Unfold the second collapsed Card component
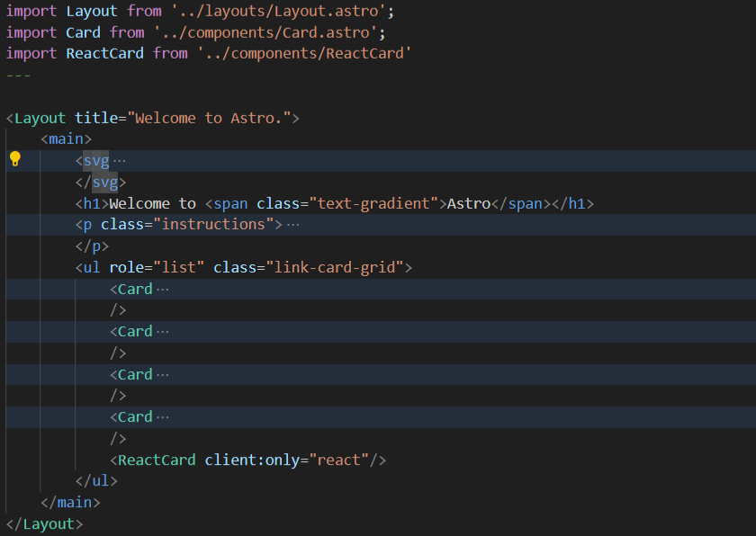Viewport: 756px width, 536px height. (162, 332)
